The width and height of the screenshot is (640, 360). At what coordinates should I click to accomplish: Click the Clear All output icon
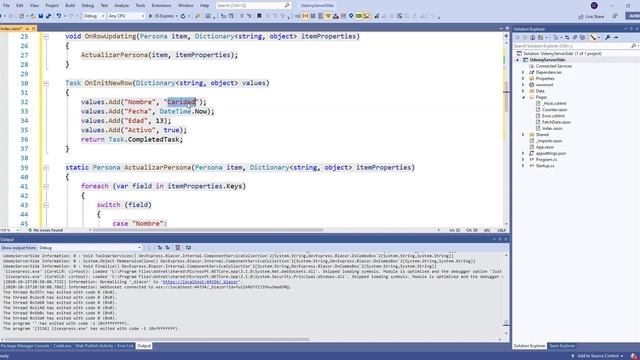[x=178, y=248]
